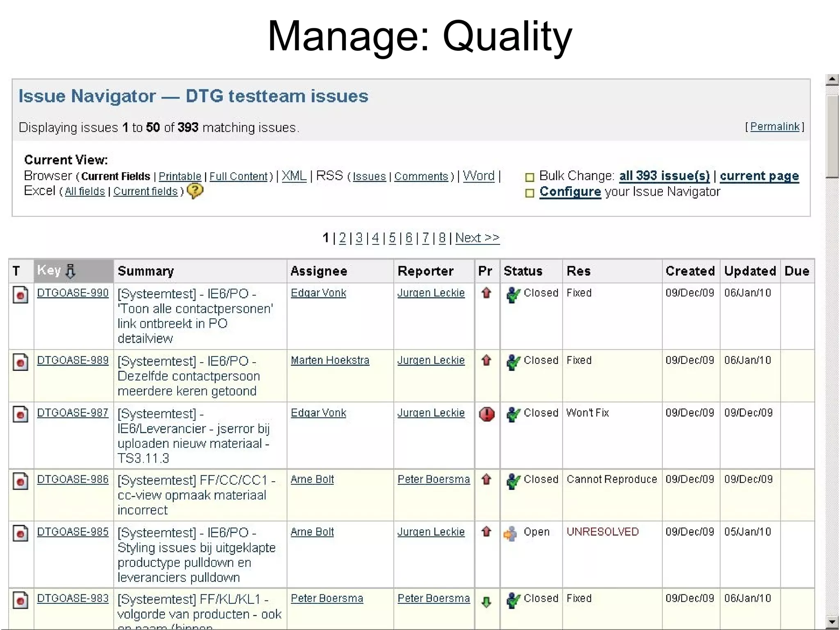The height and width of the screenshot is (630, 840).
Task: Open the Full Content view
Action: [238, 176]
